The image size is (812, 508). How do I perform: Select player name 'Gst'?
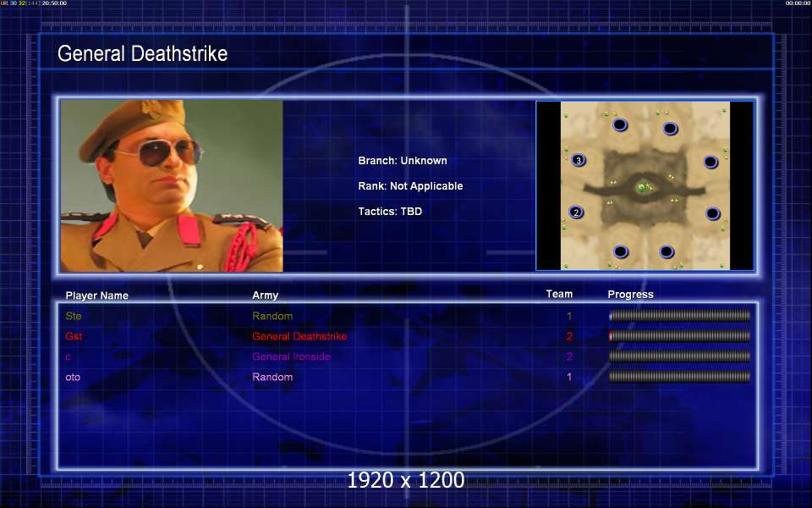point(74,336)
